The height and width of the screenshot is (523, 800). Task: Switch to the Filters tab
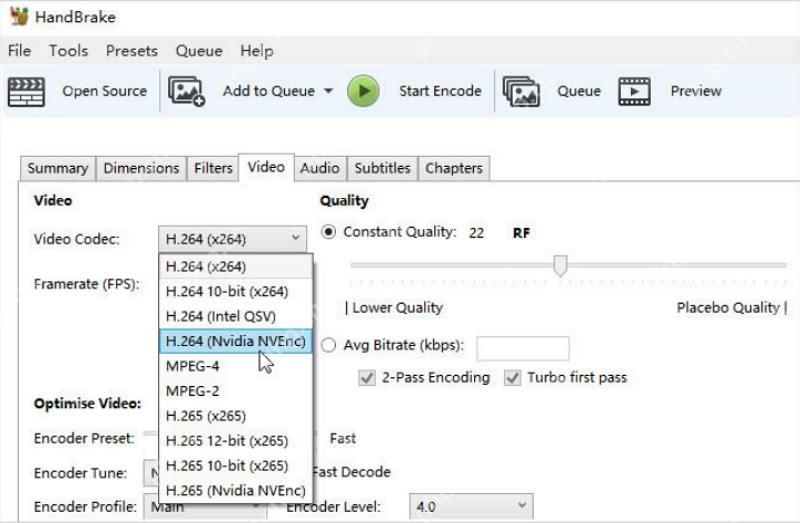coord(213,168)
